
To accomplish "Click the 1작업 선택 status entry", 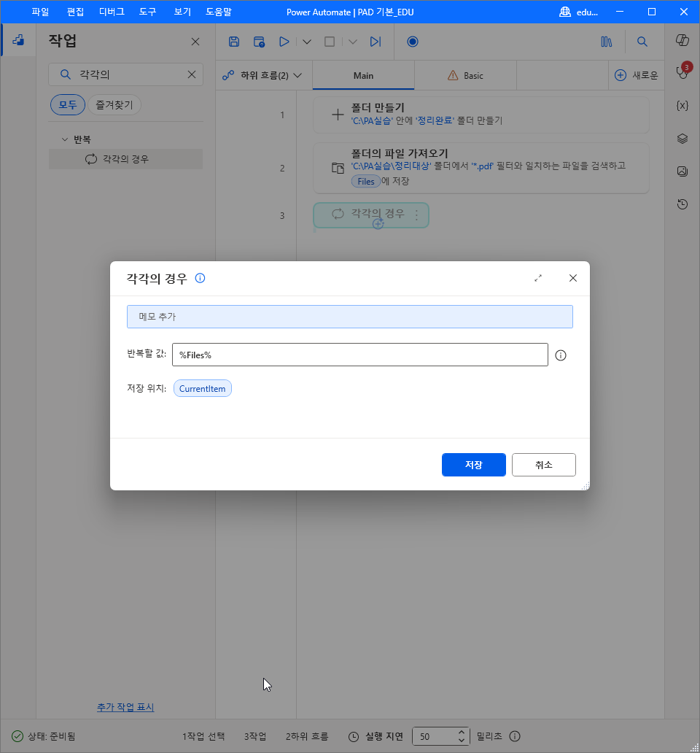I will pos(203,736).
